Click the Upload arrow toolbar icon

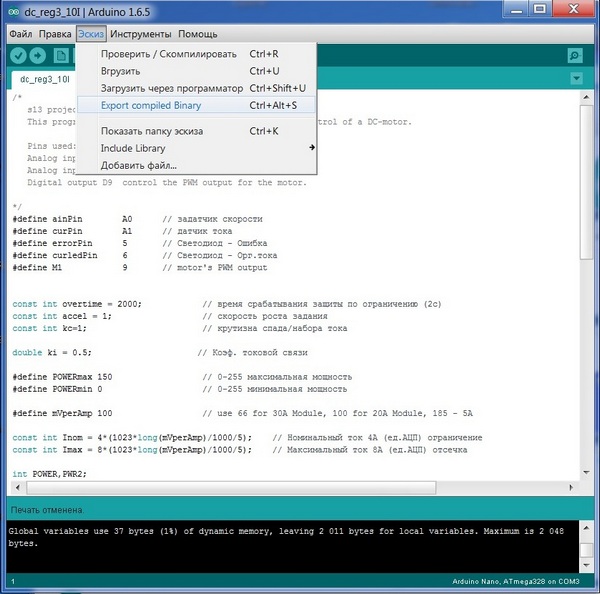tap(39, 55)
